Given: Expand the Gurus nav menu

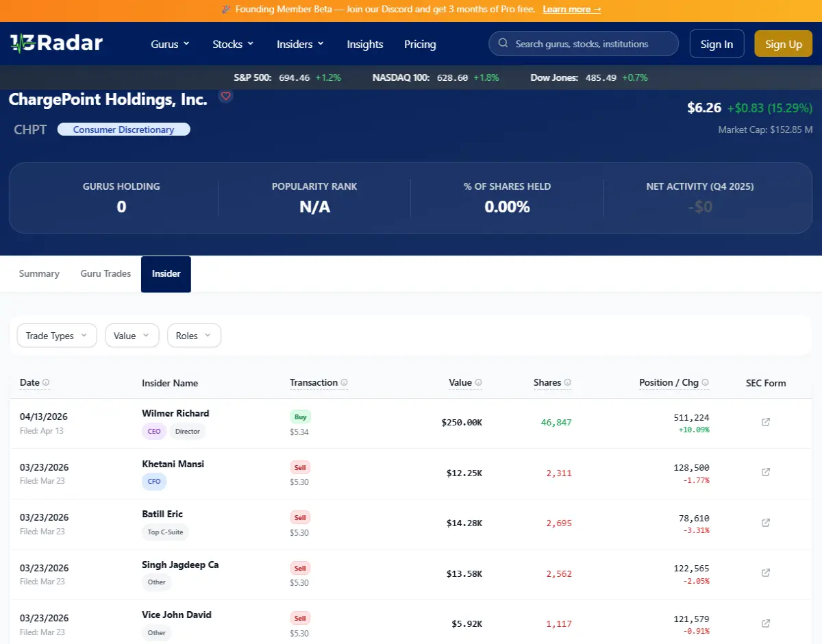Looking at the screenshot, I should tap(170, 44).
